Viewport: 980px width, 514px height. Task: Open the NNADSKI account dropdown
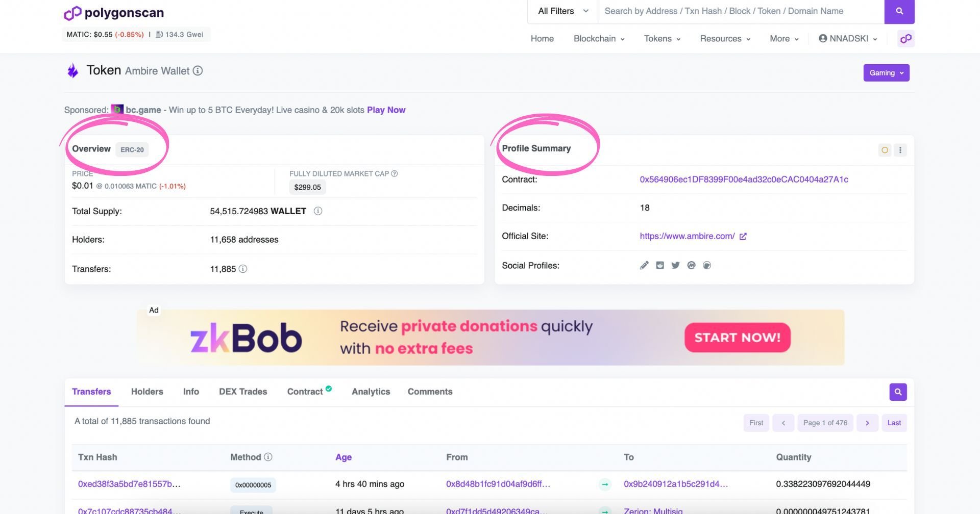click(848, 39)
